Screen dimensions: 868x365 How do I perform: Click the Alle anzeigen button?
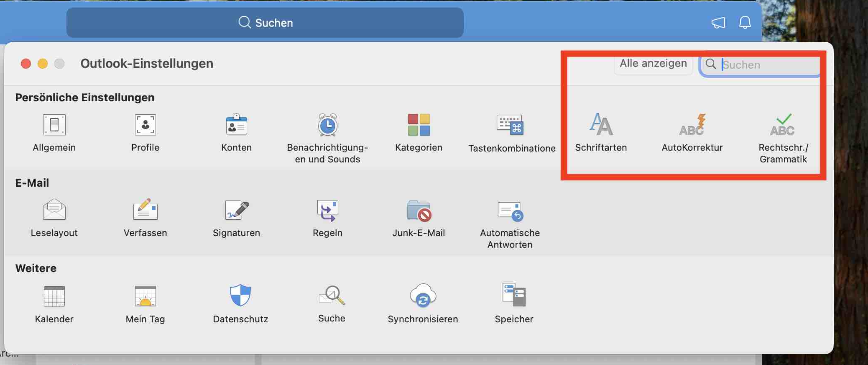[653, 64]
